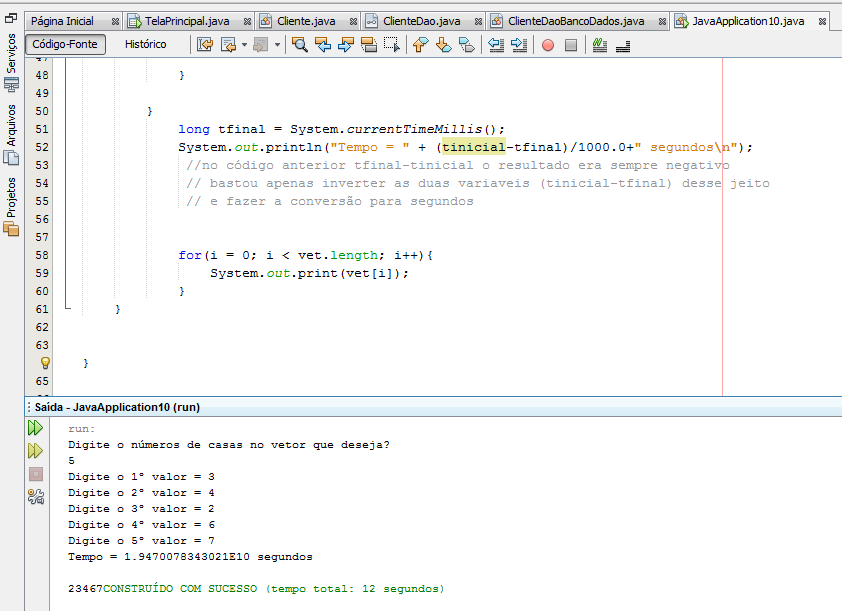Open the Projetos side panel

click(x=11, y=206)
